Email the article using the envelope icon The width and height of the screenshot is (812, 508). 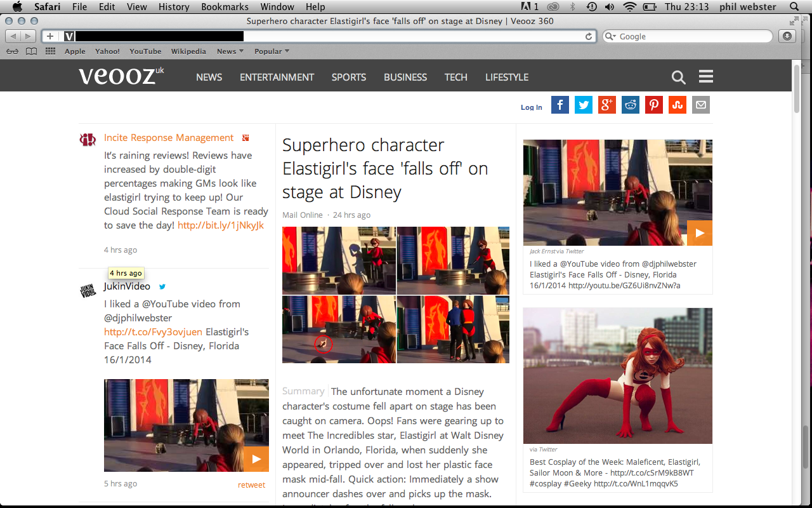700,105
